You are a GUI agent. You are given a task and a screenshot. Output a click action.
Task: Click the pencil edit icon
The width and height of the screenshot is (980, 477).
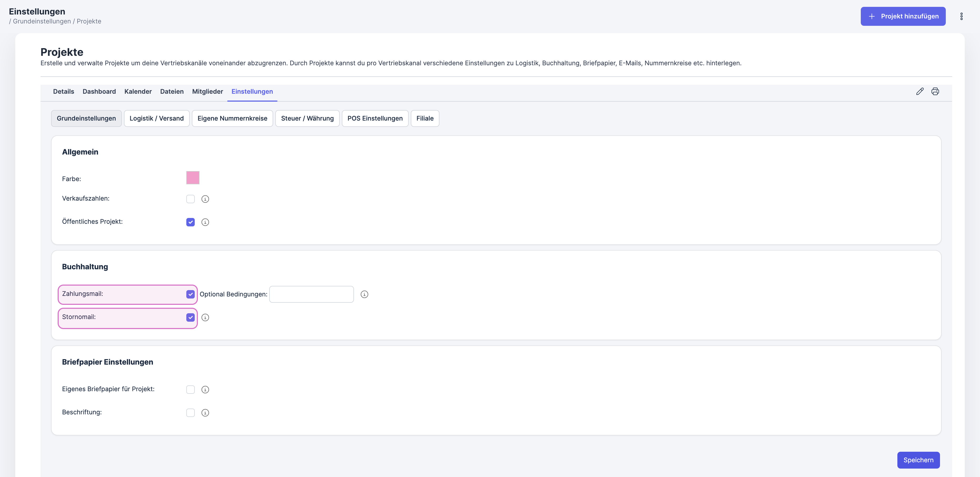(919, 91)
